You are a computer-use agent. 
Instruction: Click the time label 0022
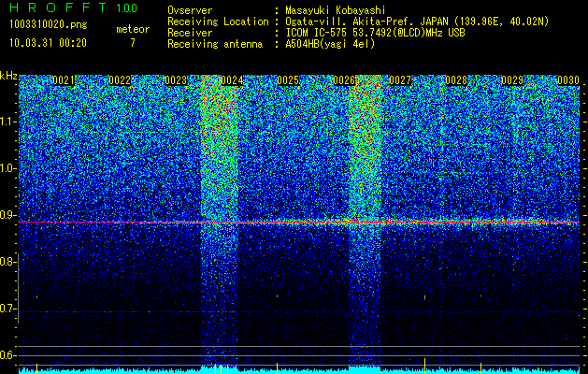120,80
